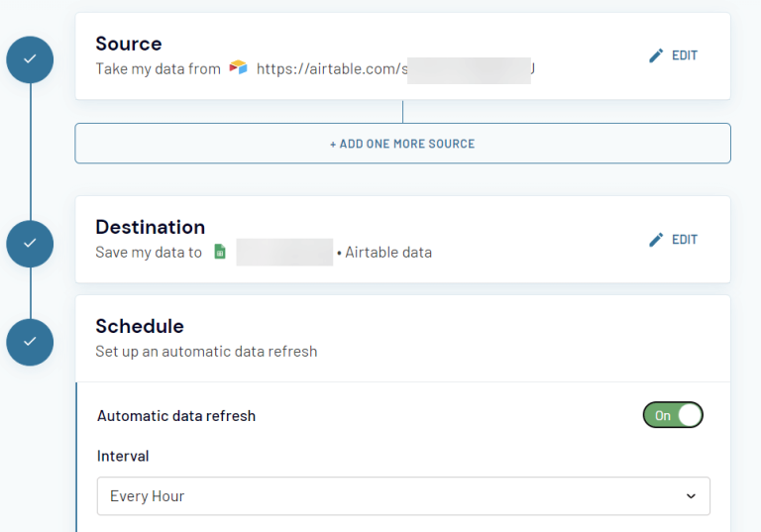Click the EDIT label for Source

click(x=685, y=56)
